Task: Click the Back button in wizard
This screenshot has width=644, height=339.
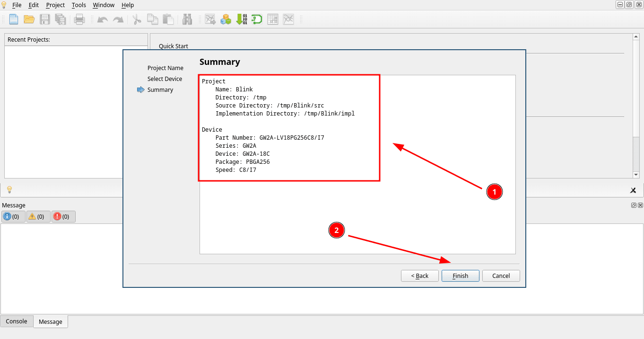Action: tap(420, 276)
